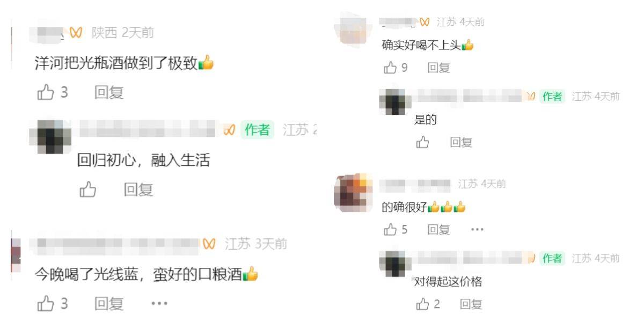Open the author's avatar beside '对得起这价格'

pyautogui.click(x=395, y=264)
